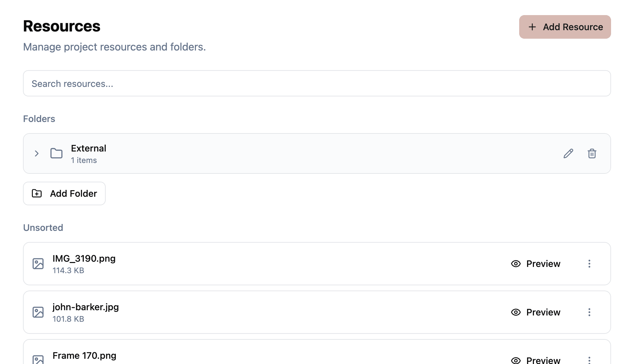This screenshot has width=636, height=364.
Task: Click the Add Folder button
Action: pyautogui.click(x=64, y=193)
